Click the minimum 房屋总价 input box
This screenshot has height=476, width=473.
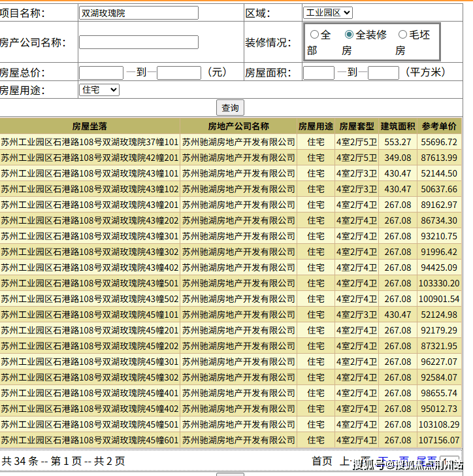101,73
